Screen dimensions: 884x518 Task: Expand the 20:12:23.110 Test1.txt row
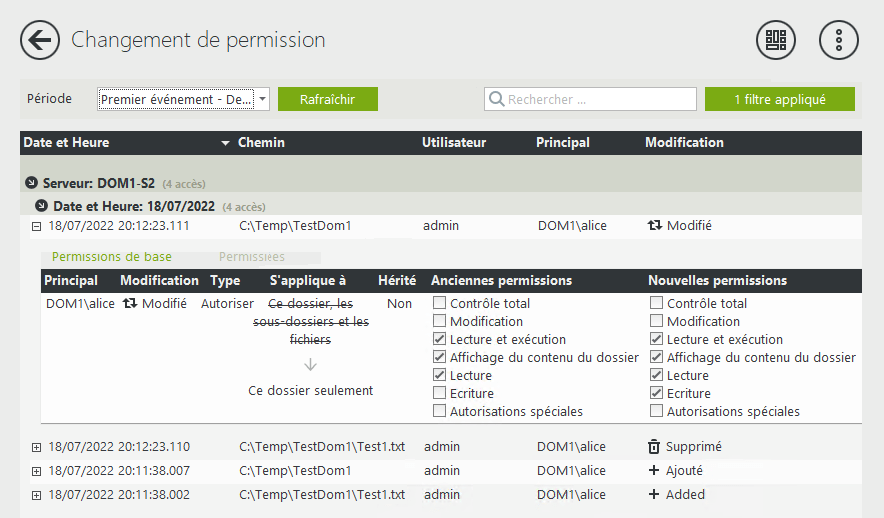(x=36, y=447)
